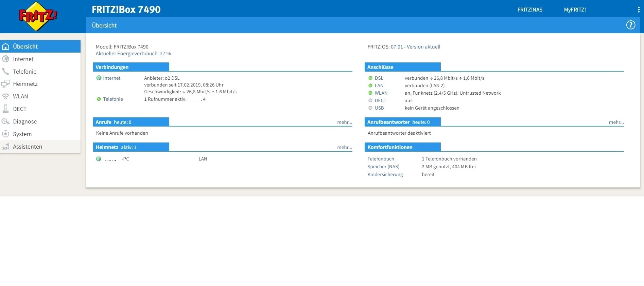
Task: Click the green Telefonie status dot
Action: pos(99,99)
